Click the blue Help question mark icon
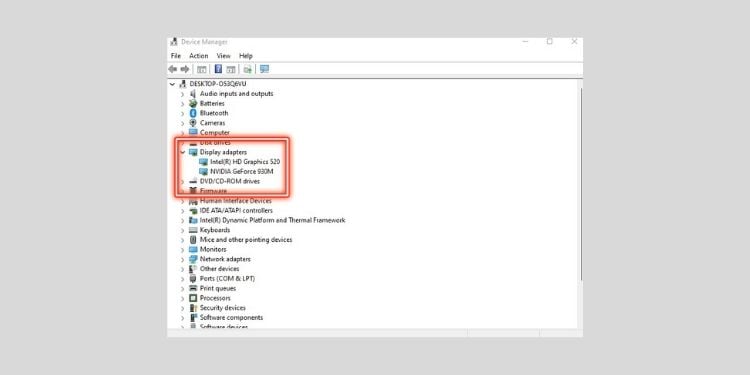The width and height of the screenshot is (750, 375). coord(218,69)
